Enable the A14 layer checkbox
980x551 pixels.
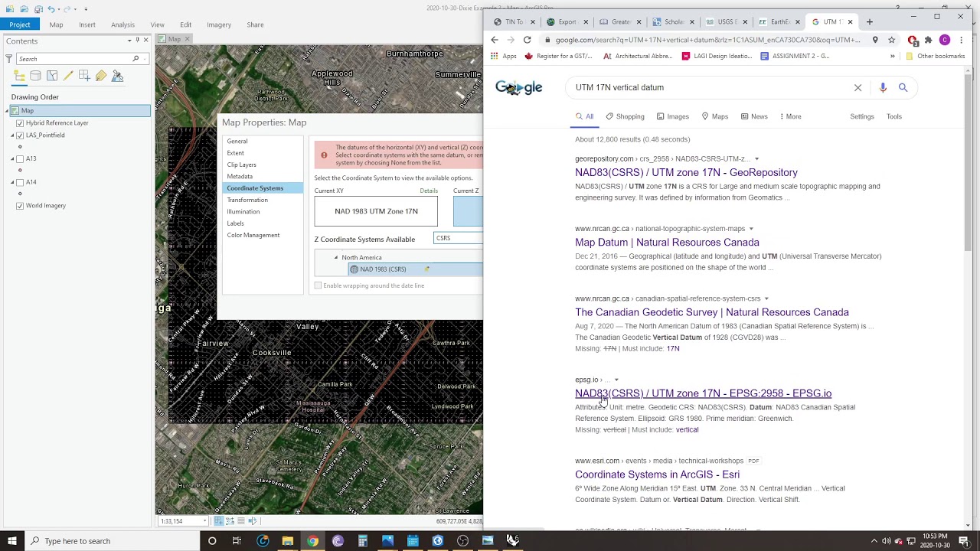pyautogui.click(x=20, y=183)
